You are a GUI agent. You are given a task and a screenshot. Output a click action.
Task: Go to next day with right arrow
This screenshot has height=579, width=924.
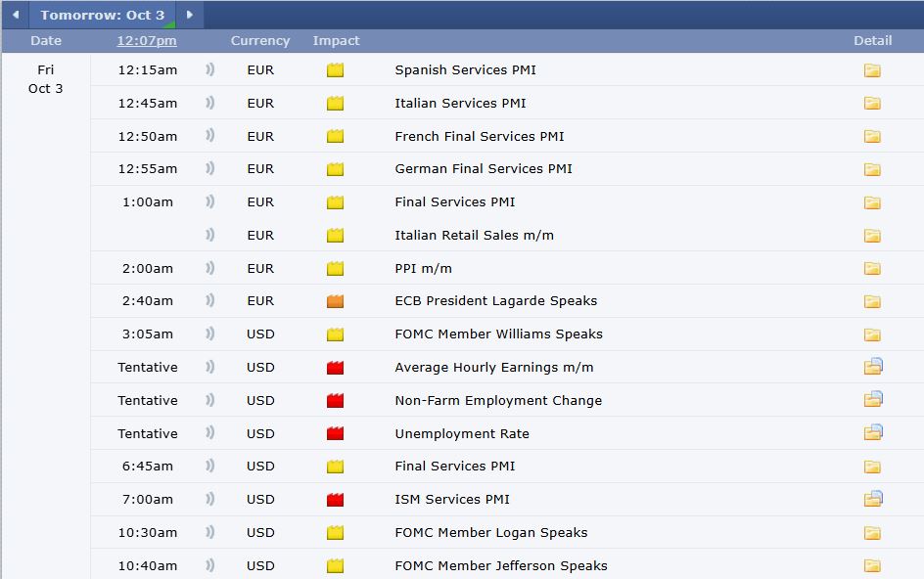[x=190, y=15]
